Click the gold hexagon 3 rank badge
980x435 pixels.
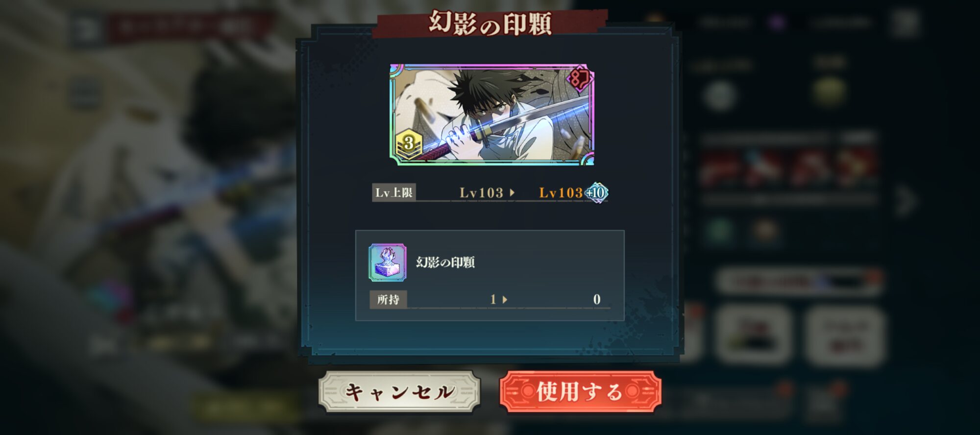coord(409,145)
